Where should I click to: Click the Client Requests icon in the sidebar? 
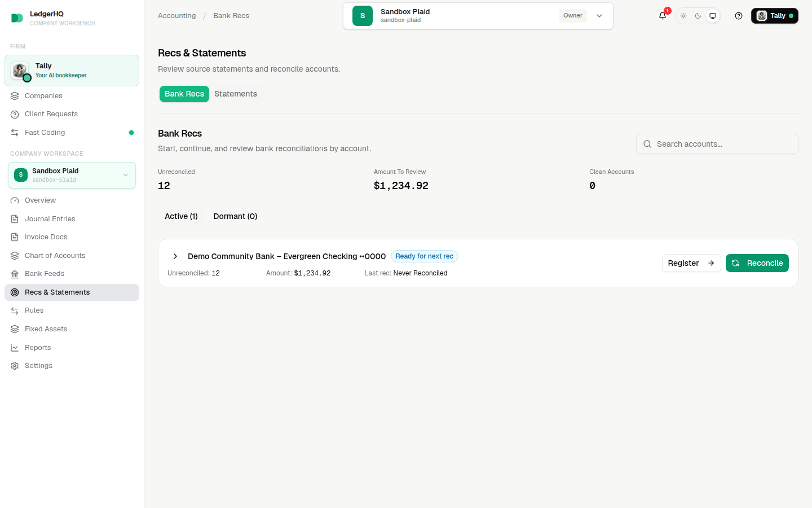[15, 114]
